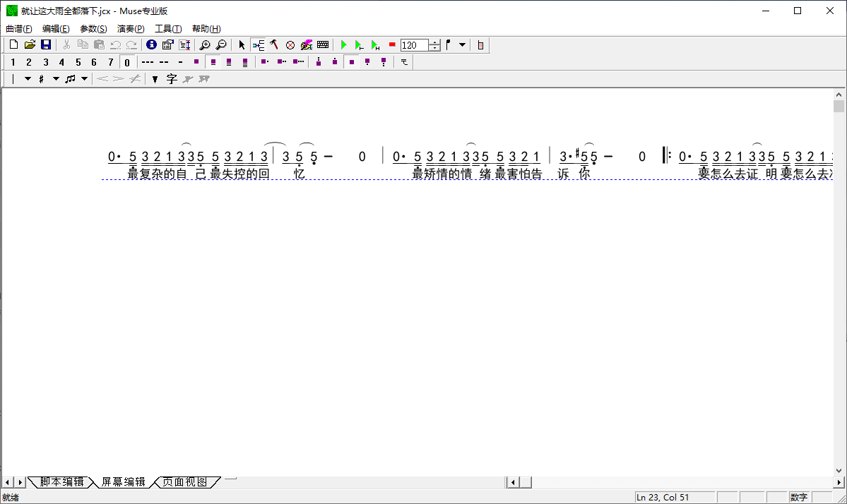Click the sharp (#) accidental icon
Viewport: 847px width, 504px height.
pyautogui.click(x=42, y=78)
